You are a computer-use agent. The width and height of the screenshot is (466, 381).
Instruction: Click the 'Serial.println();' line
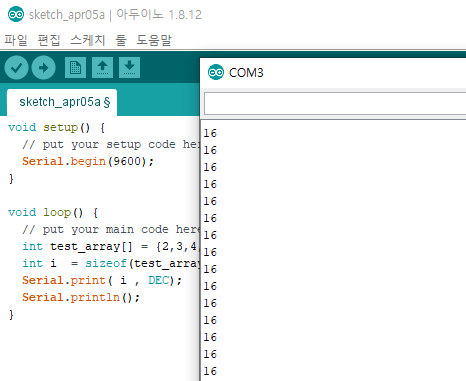click(x=81, y=297)
